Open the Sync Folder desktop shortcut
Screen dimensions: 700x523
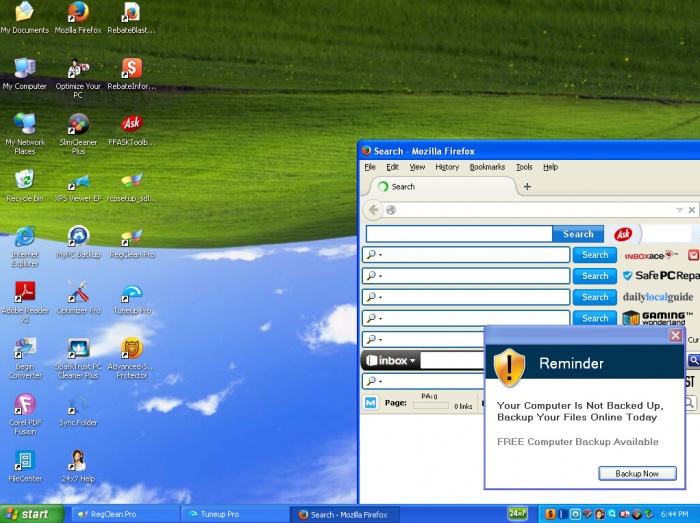pyautogui.click(x=78, y=411)
